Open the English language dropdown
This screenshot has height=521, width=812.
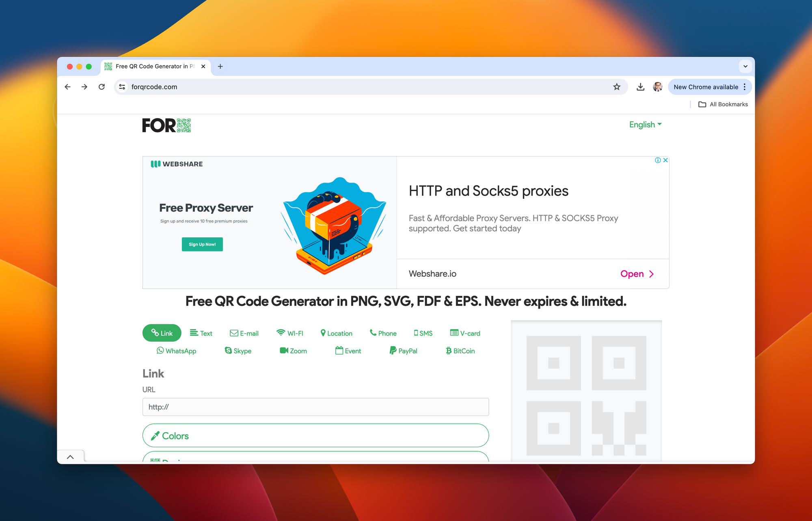click(645, 124)
